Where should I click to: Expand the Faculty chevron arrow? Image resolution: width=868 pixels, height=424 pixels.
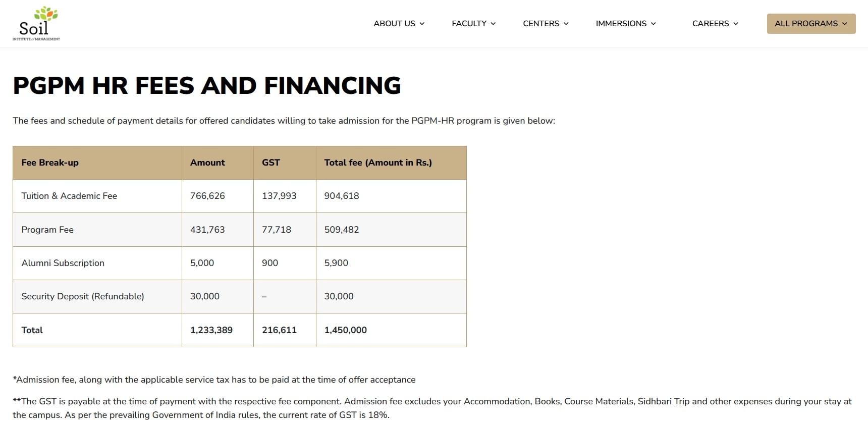click(493, 24)
